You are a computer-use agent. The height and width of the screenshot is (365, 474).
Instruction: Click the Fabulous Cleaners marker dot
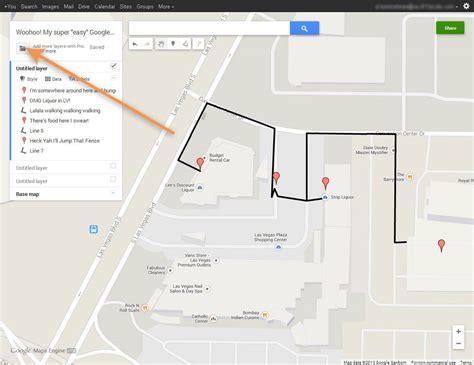(170, 270)
